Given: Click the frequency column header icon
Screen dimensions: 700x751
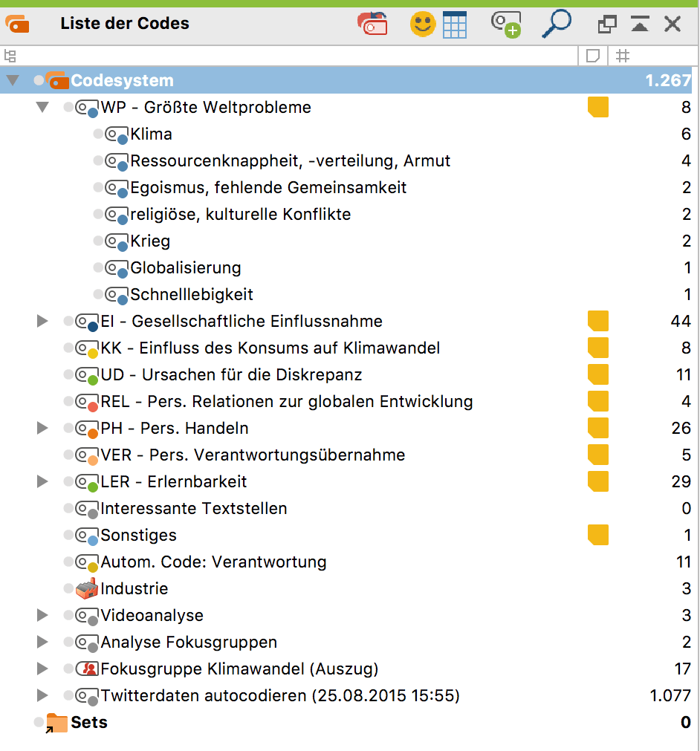Looking at the screenshot, I should coord(622,55).
